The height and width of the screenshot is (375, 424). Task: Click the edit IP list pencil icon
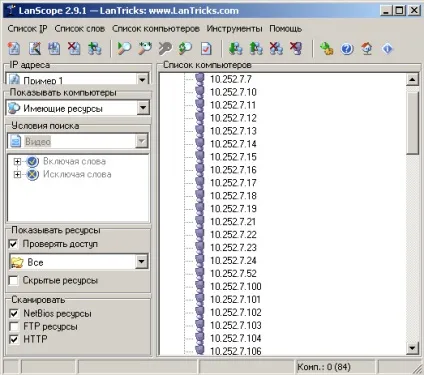pos(35,49)
